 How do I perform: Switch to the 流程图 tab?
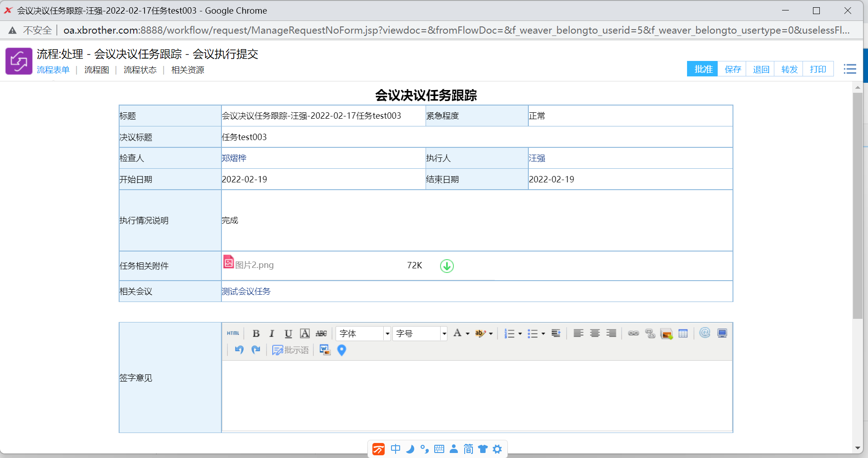[96, 70]
